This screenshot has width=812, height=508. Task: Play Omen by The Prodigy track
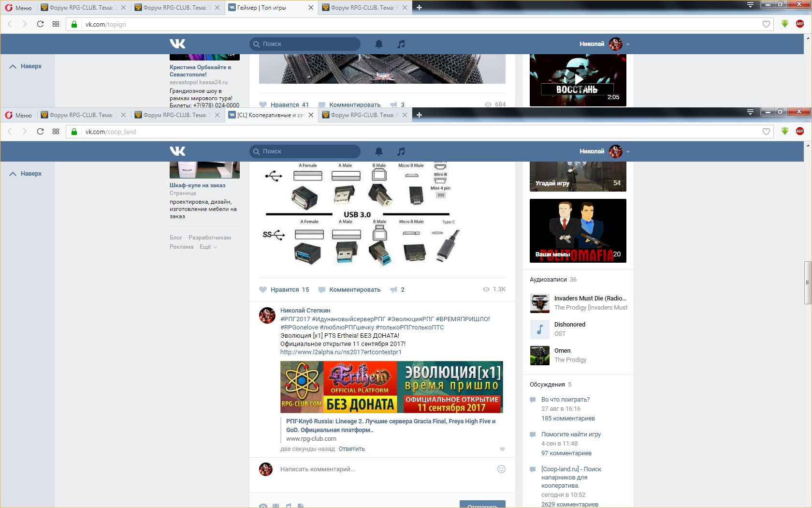pyautogui.click(x=539, y=356)
